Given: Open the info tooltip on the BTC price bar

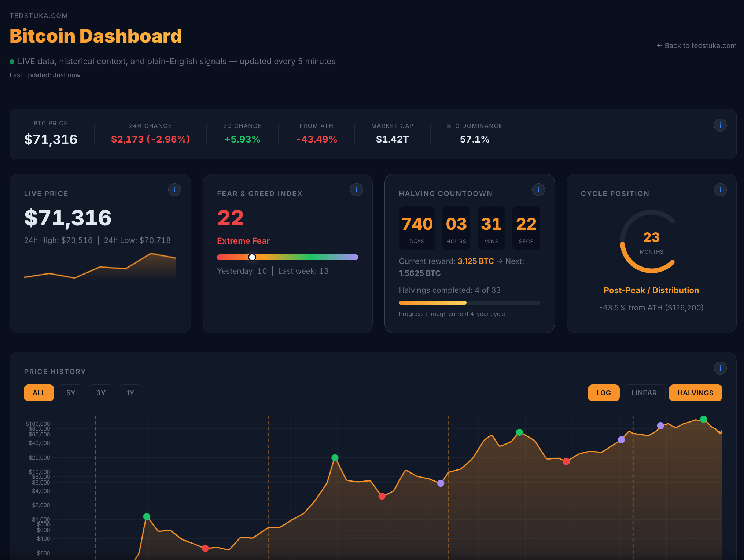Looking at the screenshot, I should 720,125.
